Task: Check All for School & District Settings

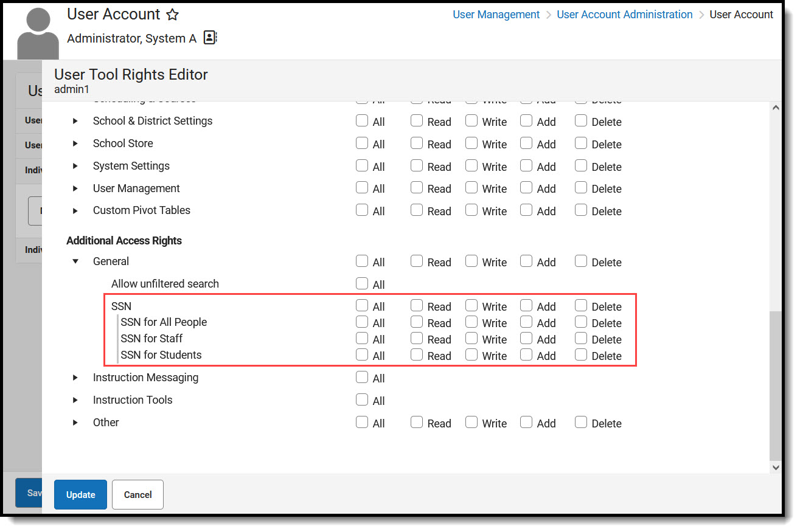Action: pyautogui.click(x=362, y=120)
